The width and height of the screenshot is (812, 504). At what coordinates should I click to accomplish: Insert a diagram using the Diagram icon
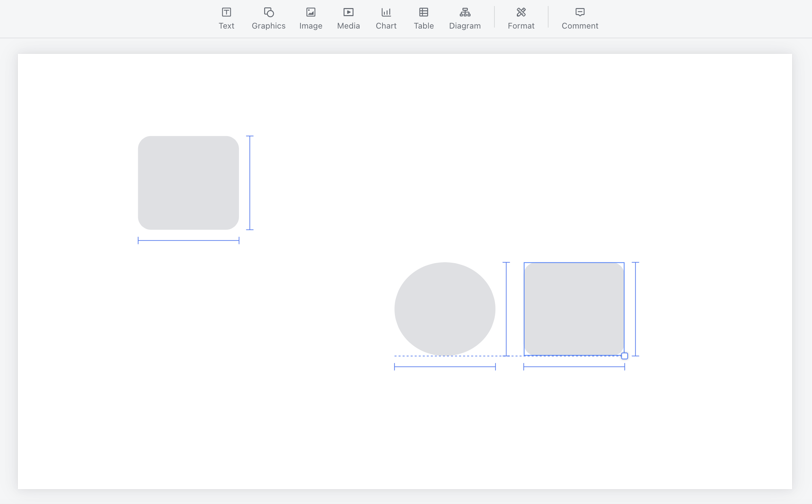click(x=464, y=12)
